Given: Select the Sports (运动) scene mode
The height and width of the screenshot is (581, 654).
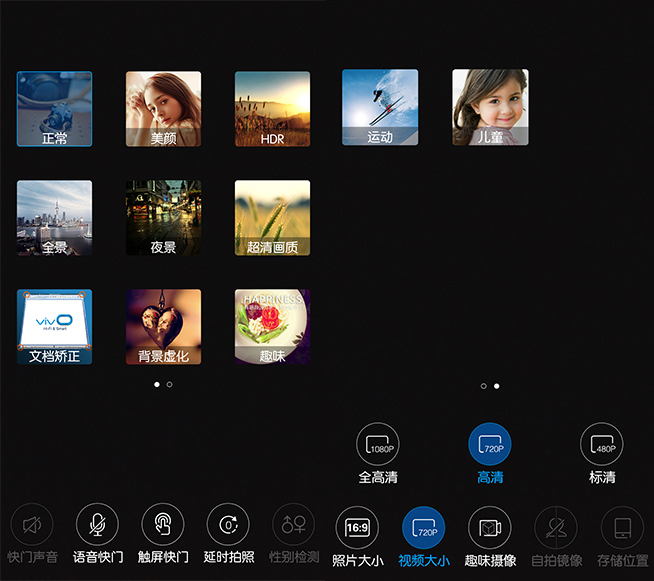Looking at the screenshot, I should coord(380,107).
